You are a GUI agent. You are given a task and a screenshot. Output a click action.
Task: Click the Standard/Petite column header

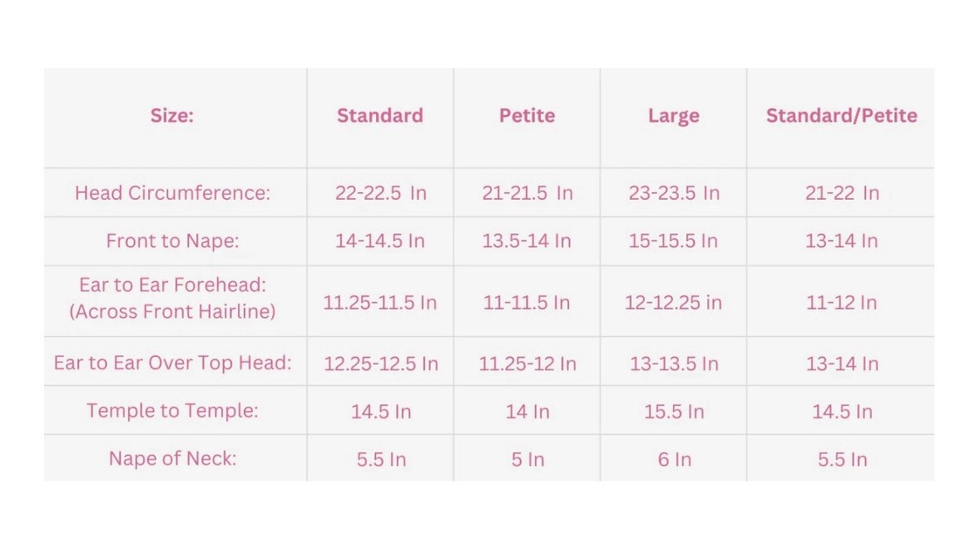(x=841, y=116)
